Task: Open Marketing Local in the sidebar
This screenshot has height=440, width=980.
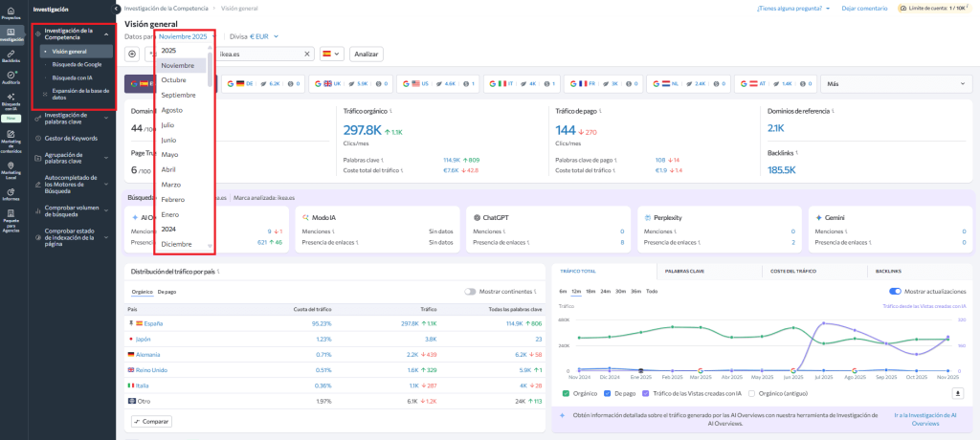Action: click(x=11, y=167)
